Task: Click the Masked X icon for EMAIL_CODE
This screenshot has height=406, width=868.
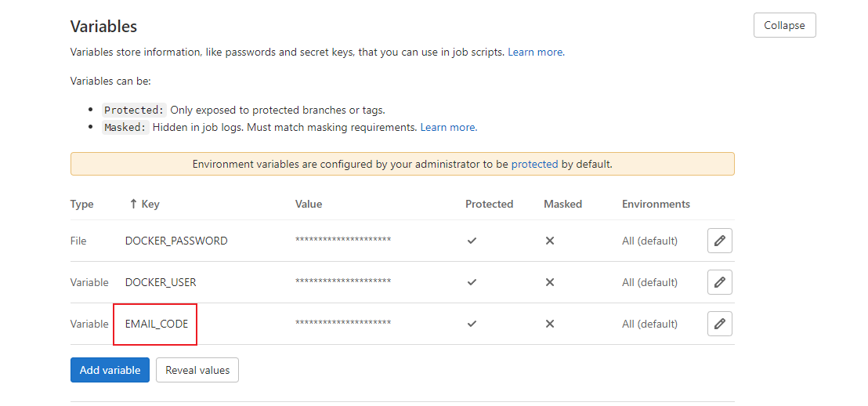Action: point(550,324)
